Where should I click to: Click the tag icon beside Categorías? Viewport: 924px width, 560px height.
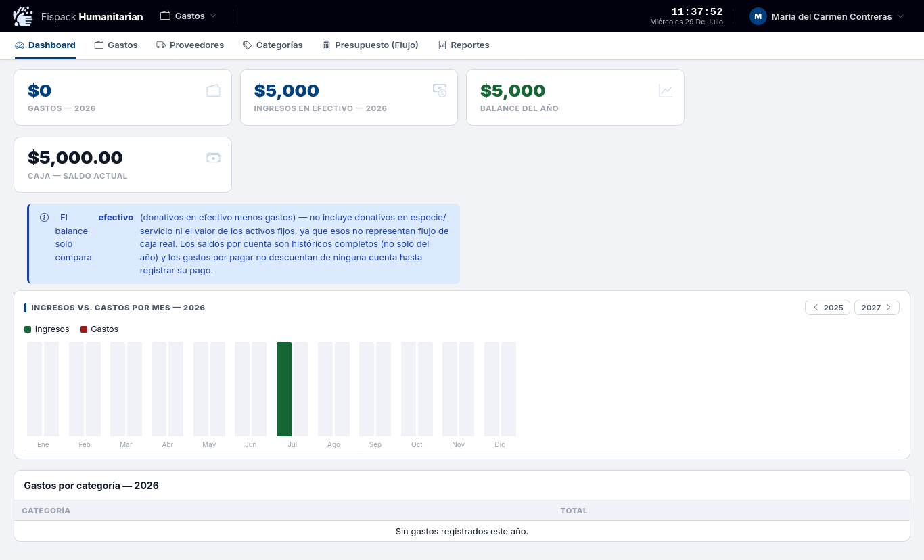click(248, 45)
